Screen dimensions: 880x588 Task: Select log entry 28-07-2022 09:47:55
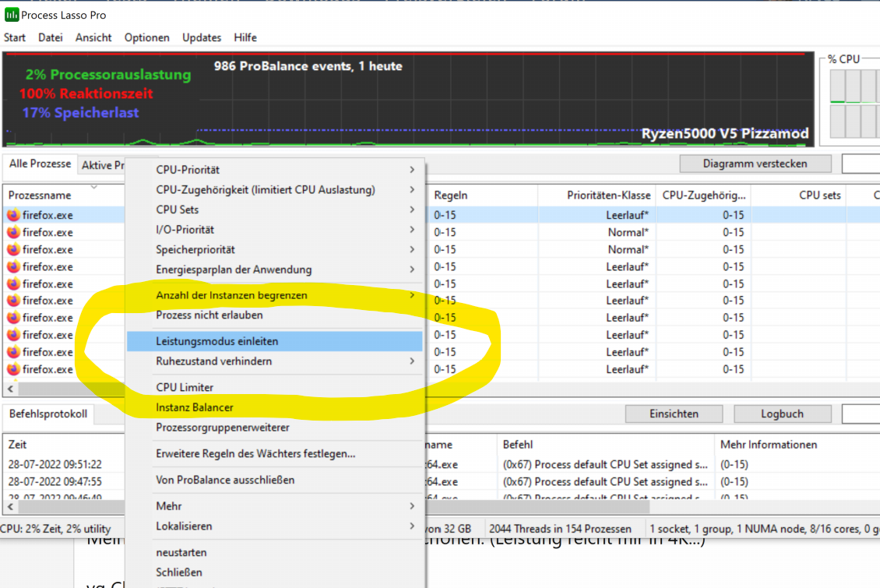[x=55, y=481]
